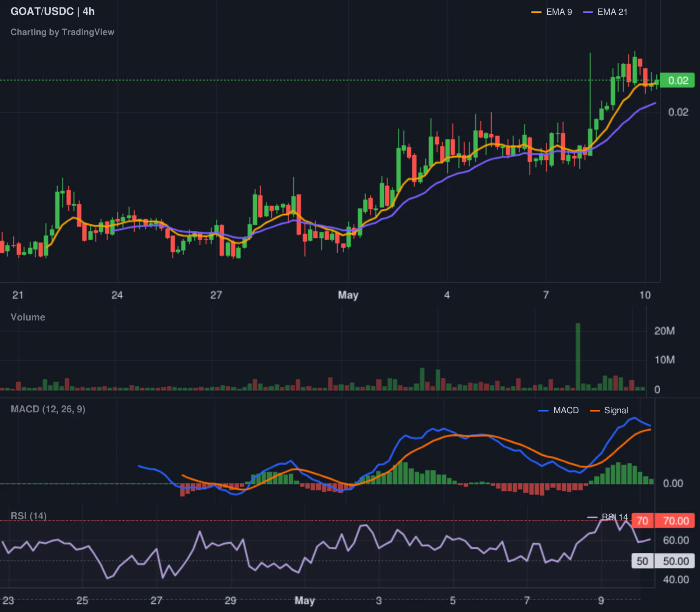
Task: Select date 25 on the RSI time axis
Action: point(82,601)
